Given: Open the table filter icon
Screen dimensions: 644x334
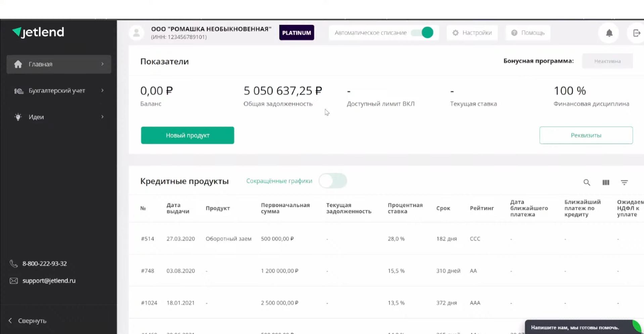Looking at the screenshot, I should [624, 182].
